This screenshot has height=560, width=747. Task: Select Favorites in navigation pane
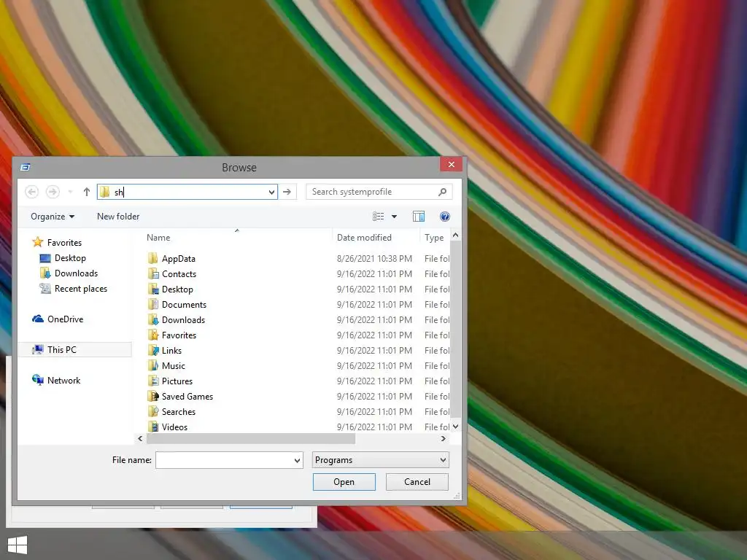pyautogui.click(x=58, y=242)
